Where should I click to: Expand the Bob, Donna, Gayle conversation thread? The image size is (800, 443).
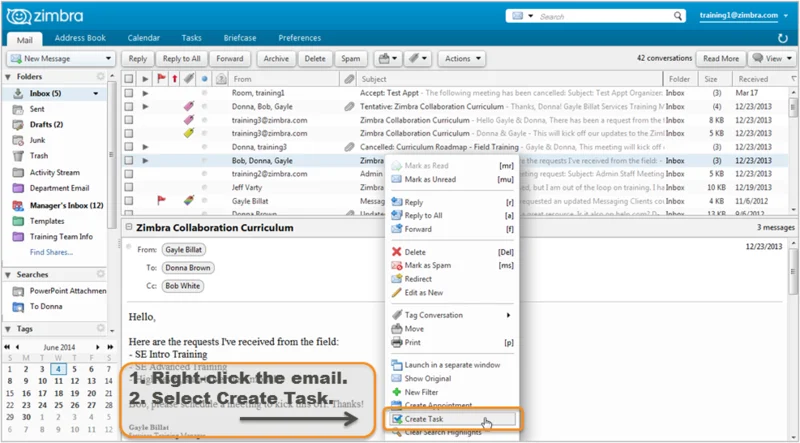point(145,160)
